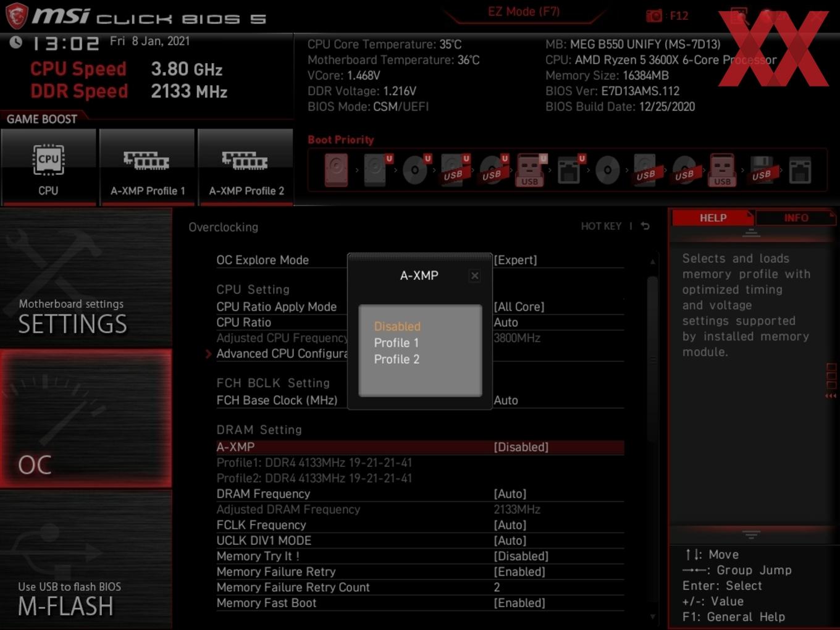Toggle Memory Fast Boot [Enabled] value
840x630 pixels.
pos(519,603)
